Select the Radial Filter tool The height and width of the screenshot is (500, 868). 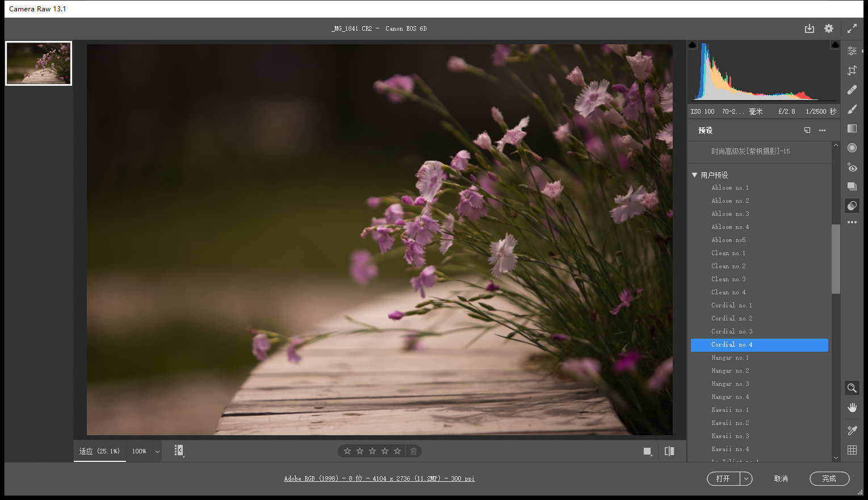852,148
